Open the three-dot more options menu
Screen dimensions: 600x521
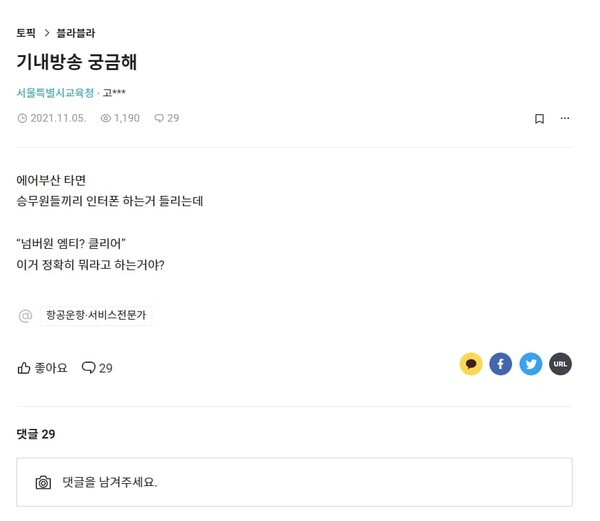[565, 119]
